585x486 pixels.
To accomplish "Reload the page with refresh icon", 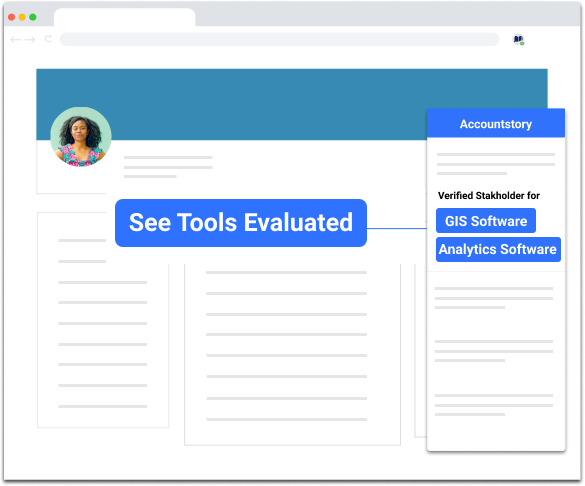I will click(x=48, y=39).
